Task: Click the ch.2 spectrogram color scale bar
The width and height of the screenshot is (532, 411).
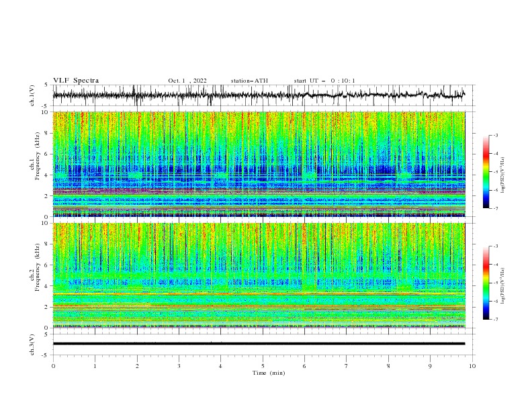Action: (x=486, y=283)
